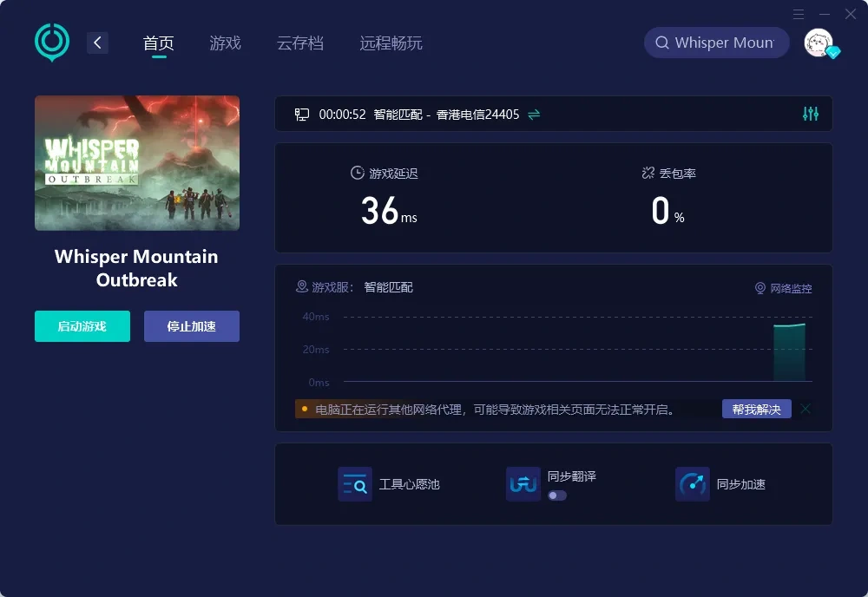Screen dimensions: 868x597
Task: Click the 36 ms latency value
Action: (389, 211)
